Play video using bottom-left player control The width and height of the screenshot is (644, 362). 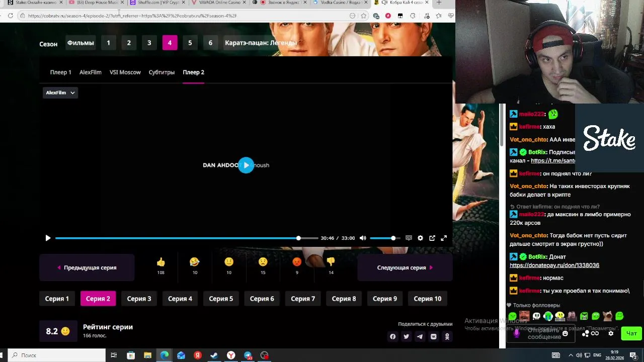pos(48,238)
